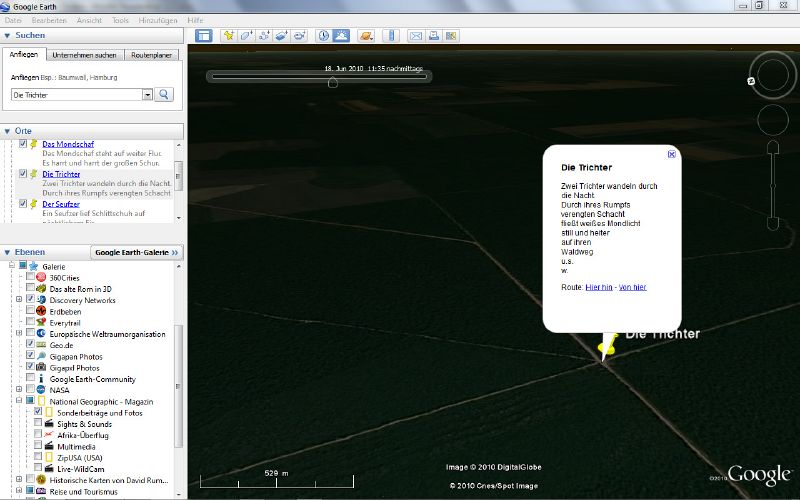Click the Gigapxl Photos camera icon
800x500 pixels.
coord(41,367)
